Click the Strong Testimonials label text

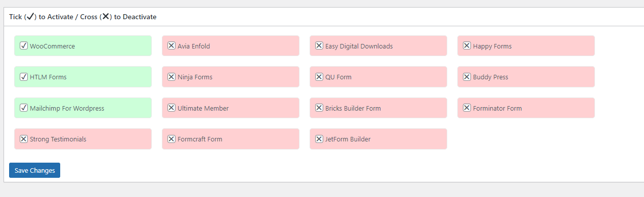coord(58,139)
